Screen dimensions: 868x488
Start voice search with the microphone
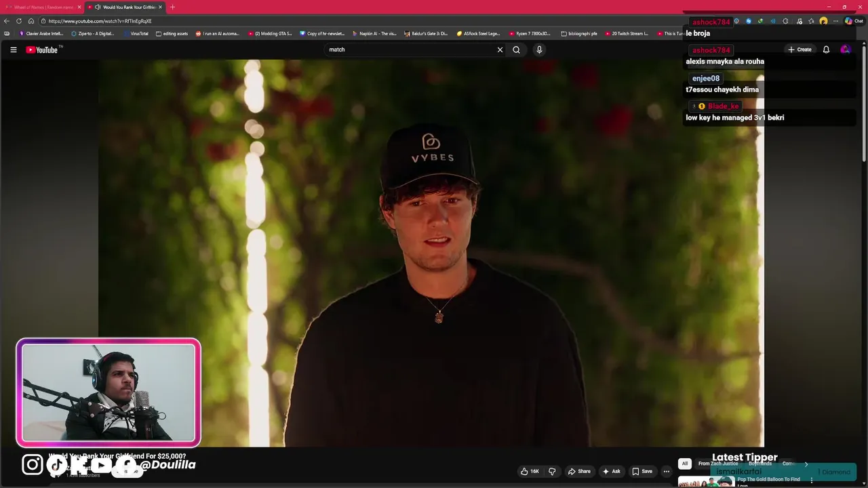[539, 49]
